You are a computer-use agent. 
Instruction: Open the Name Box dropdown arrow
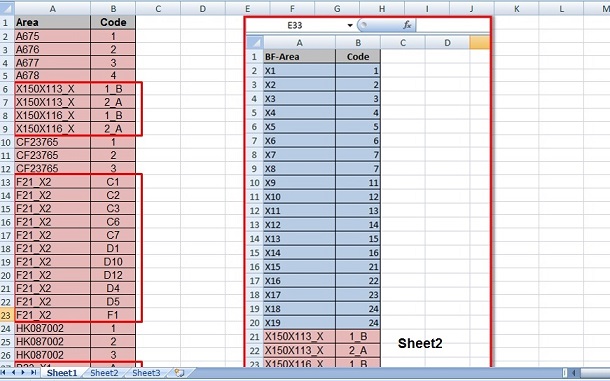(350, 25)
